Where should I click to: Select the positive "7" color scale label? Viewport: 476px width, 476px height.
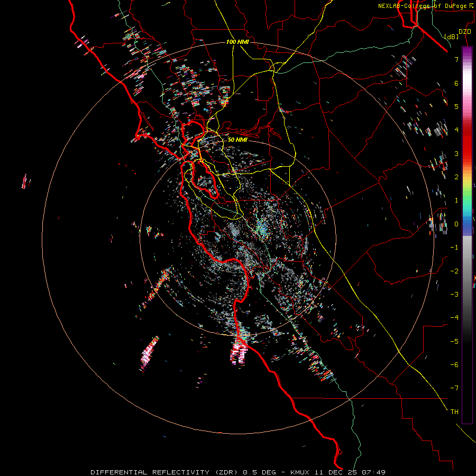456,59
